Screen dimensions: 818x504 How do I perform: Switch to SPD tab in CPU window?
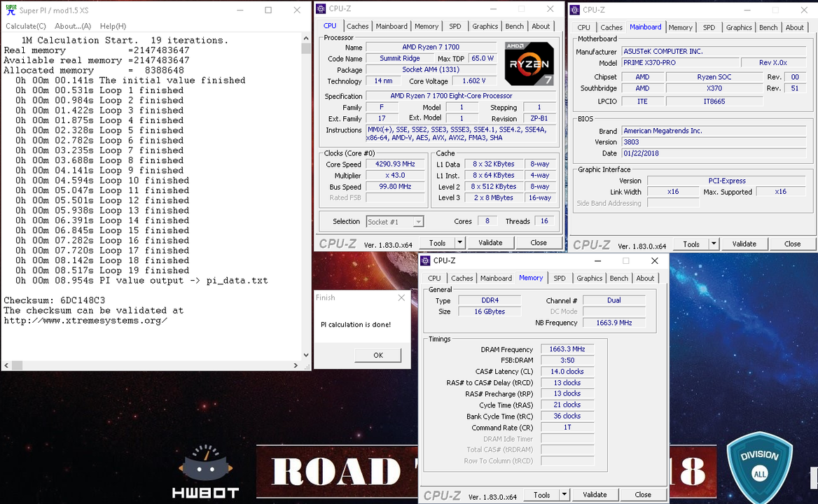click(455, 26)
